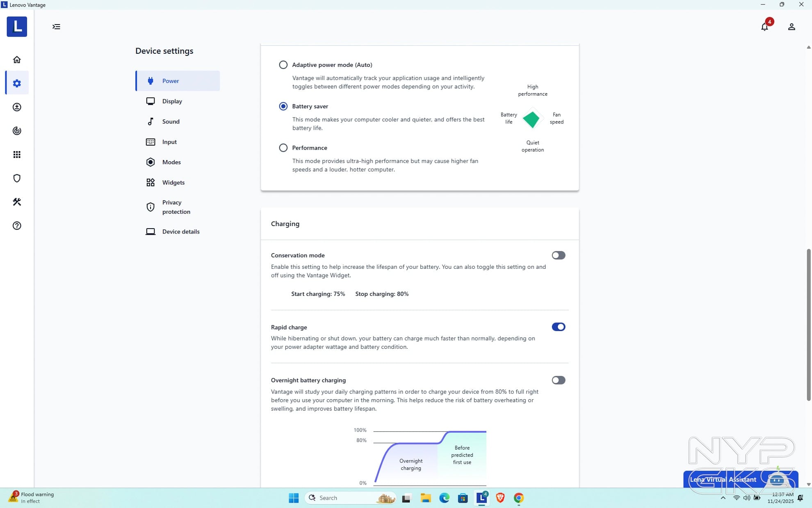Enable the Conservation mode toggle
Screen dimensions: 812x508
(558, 255)
